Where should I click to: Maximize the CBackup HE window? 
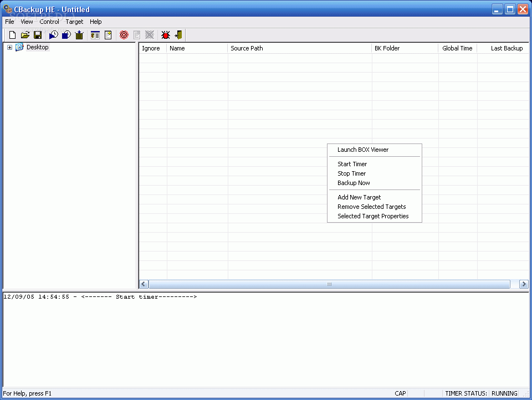click(x=510, y=9)
